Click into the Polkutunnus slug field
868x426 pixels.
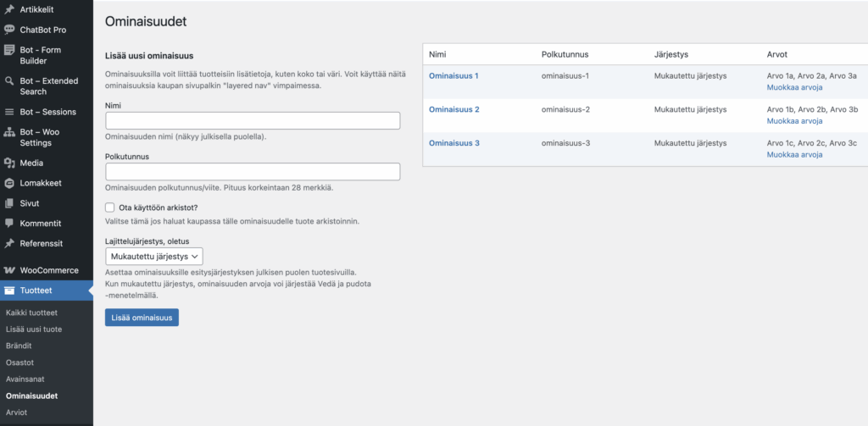252,172
